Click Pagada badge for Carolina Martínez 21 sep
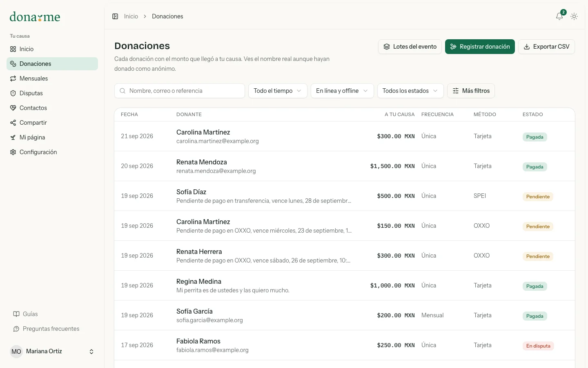Image resolution: width=588 pixels, height=368 pixels. click(x=535, y=137)
